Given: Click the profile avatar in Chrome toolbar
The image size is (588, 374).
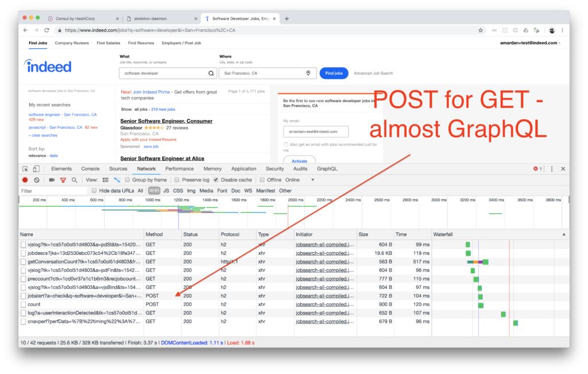Looking at the screenshot, I should (552, 30).
